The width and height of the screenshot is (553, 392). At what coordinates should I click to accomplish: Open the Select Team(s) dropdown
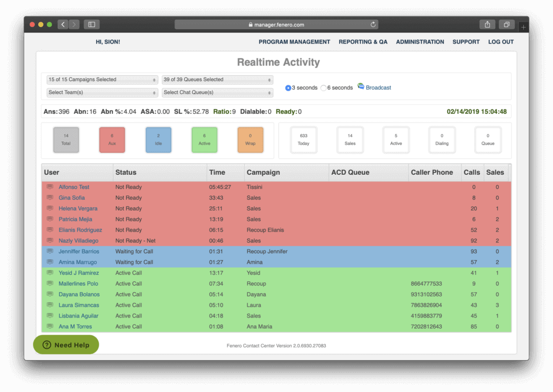(102, 92)
